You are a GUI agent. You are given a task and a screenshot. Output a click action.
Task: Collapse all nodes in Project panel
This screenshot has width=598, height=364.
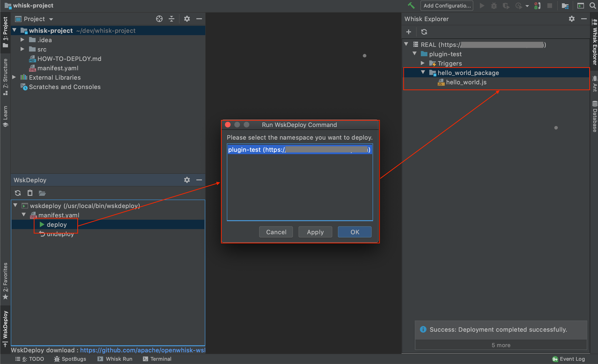[172, 19]
